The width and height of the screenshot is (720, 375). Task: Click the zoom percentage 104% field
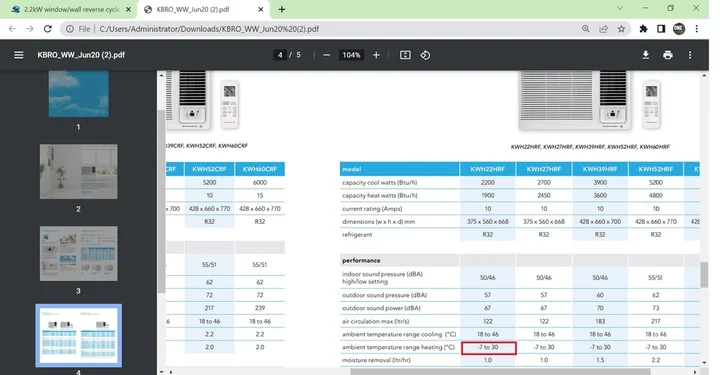click(x=351, y=55)
